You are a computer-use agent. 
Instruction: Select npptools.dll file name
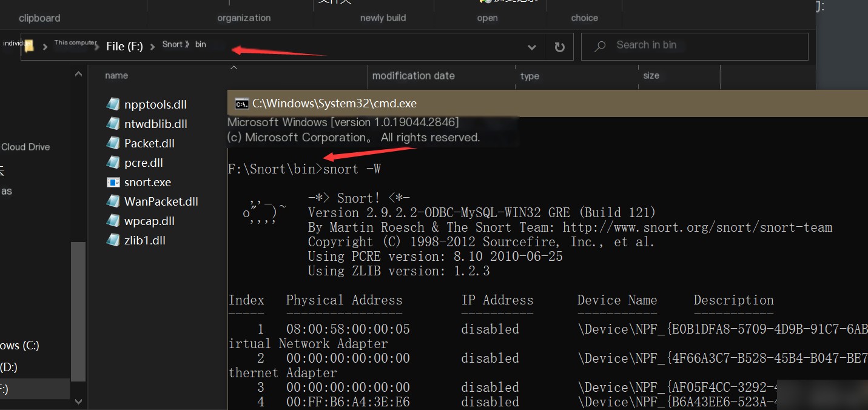pos(155,105)
